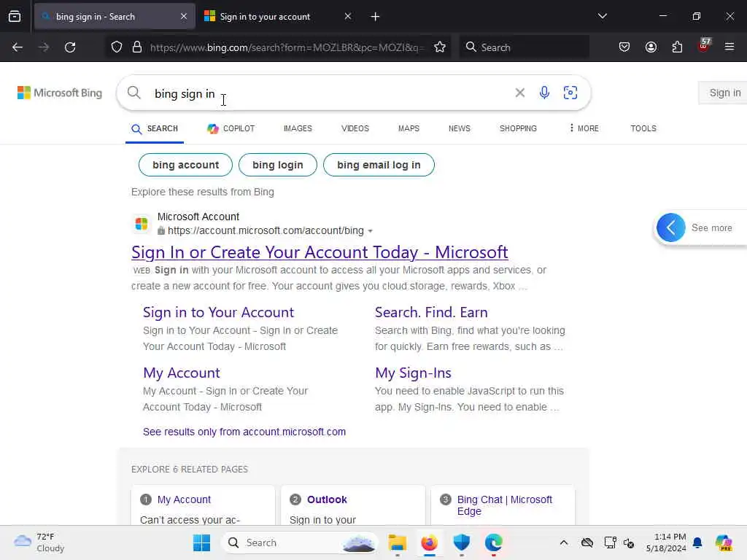The image size is (747, 560).
Task: Go back to the previous page
Action: pyautogui.click(x=18, y=47)
